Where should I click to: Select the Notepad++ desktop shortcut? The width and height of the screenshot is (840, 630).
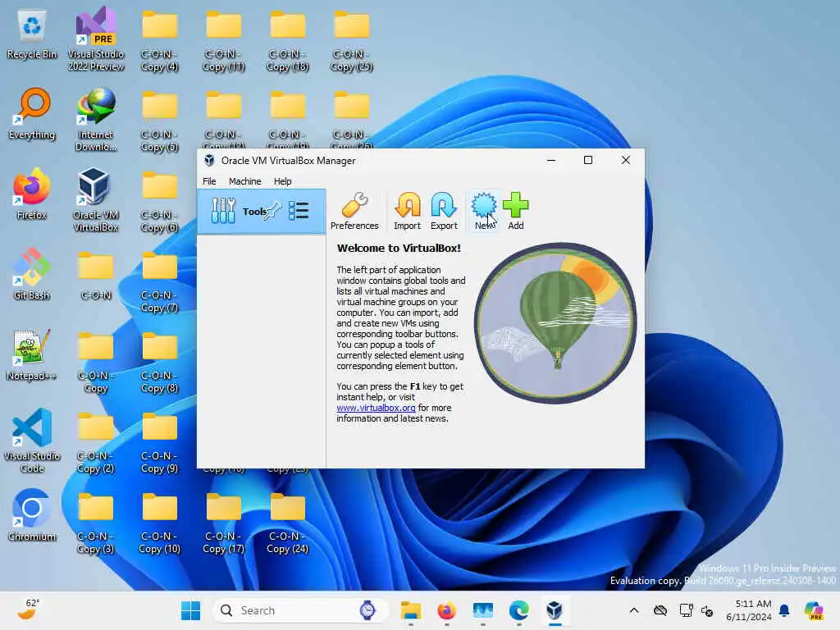32,355
